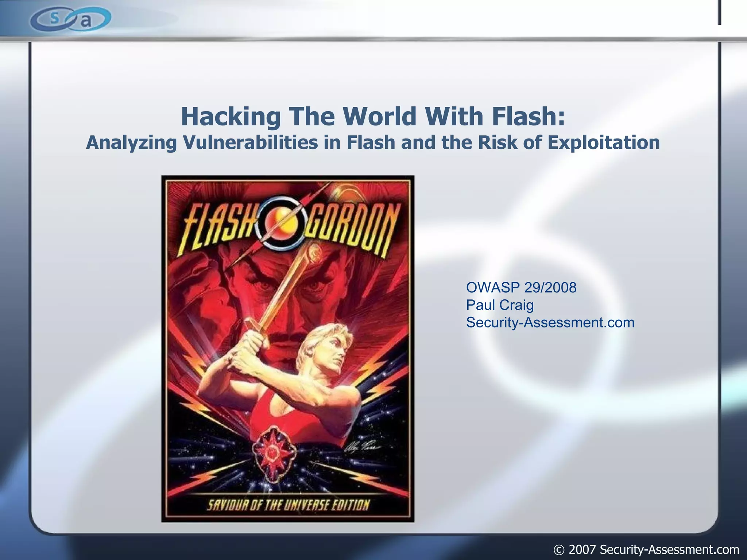The width and height of the screenshot is (747, 560).
Task: Click the copyright symbol in footer
Action: pyautogui.click(x=559, y=549)
